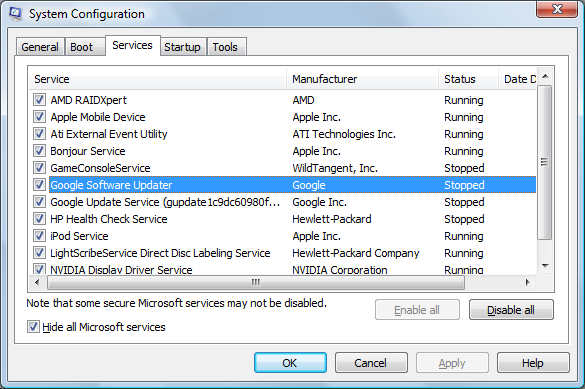Click the horizontal scrollbar right arrow
The height and width of the screenshot is (389, 585).
tap(527, 282)
